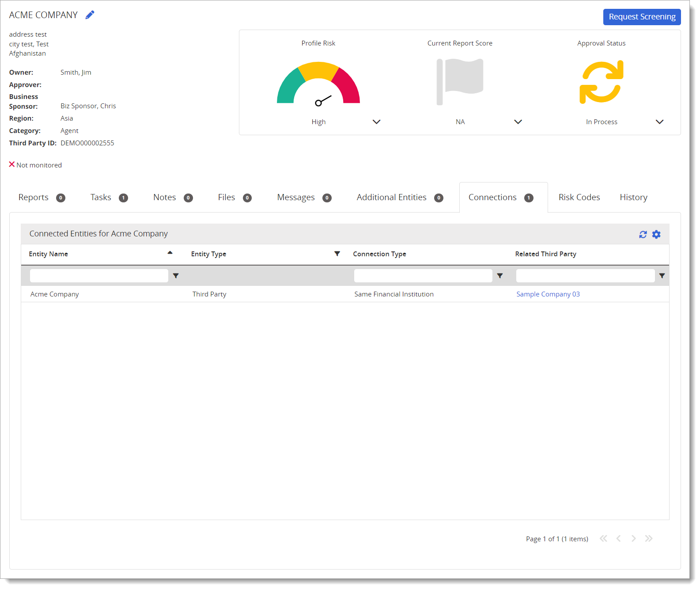Screen dimensions: 700x589
Task: Click the Entity Name filter funnel icon
Action: [176, 276]
